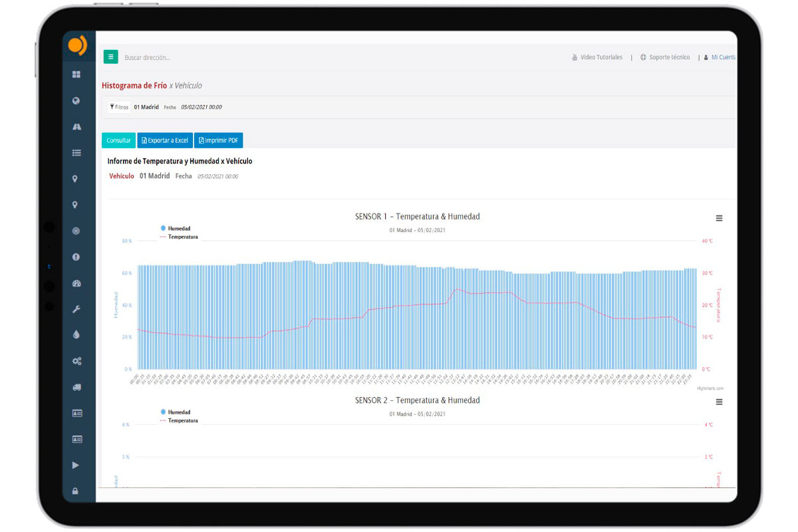Open the truck vehicles icon
Screen dimensions: 798x532
tap(76, 387)
